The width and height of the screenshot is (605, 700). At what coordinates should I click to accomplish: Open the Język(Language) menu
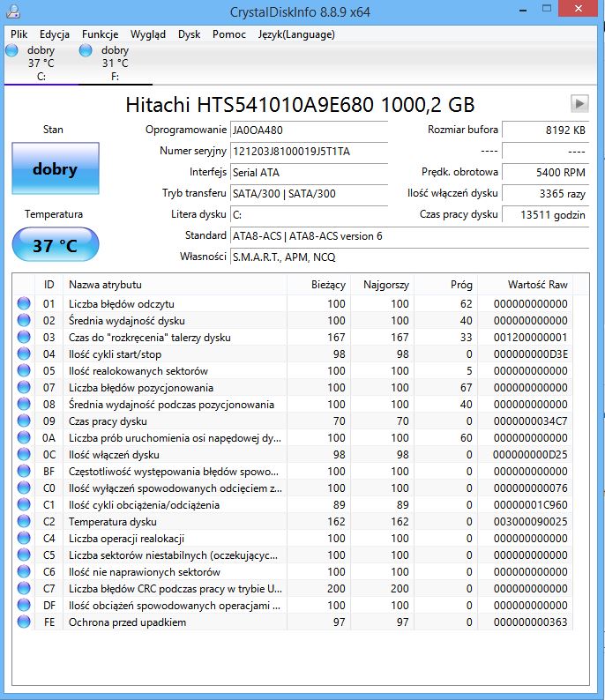296,34
